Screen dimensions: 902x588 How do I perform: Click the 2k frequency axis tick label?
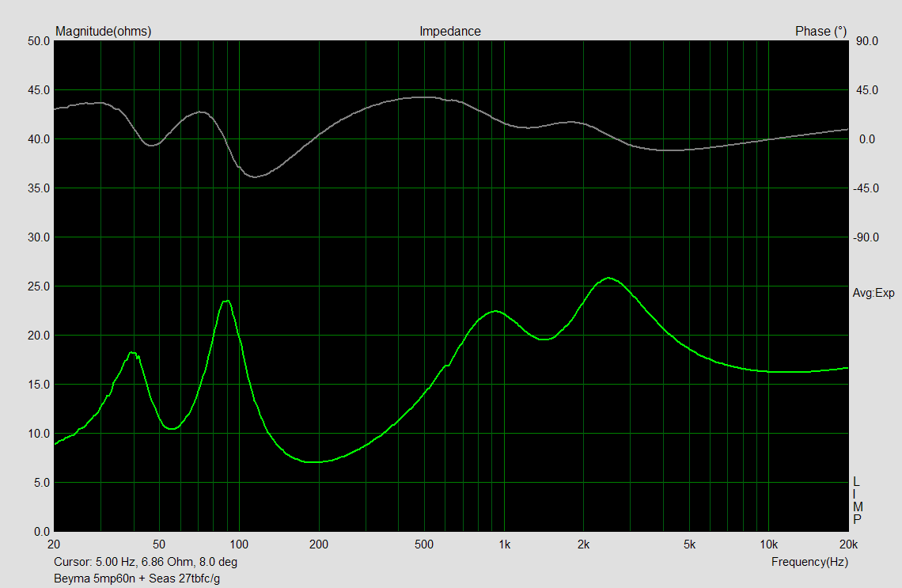[583, 544]
